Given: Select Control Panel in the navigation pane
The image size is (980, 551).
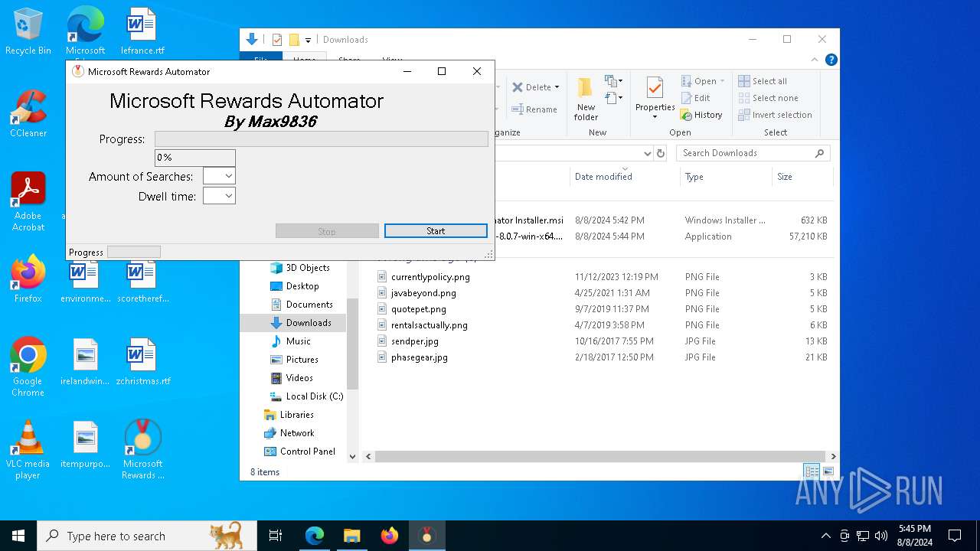Looking at the screenshot, I should tap(307, 452).
